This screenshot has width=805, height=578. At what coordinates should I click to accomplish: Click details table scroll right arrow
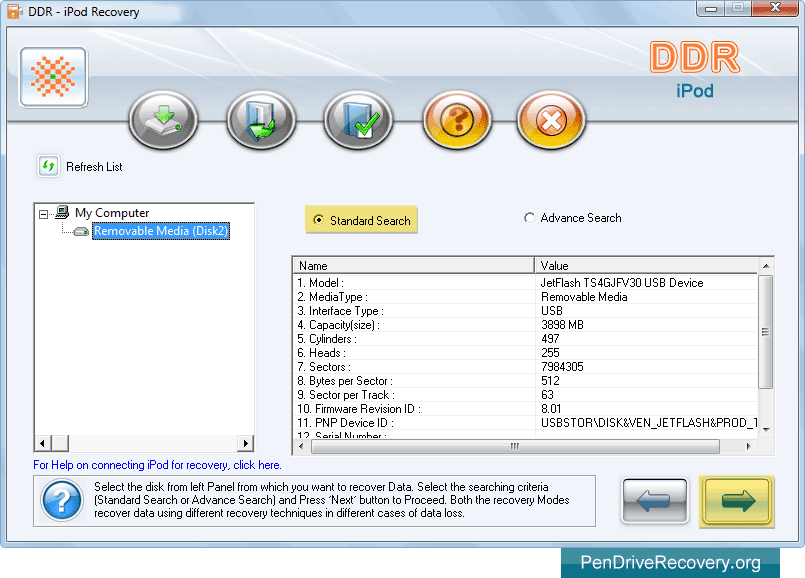point(749,447)
